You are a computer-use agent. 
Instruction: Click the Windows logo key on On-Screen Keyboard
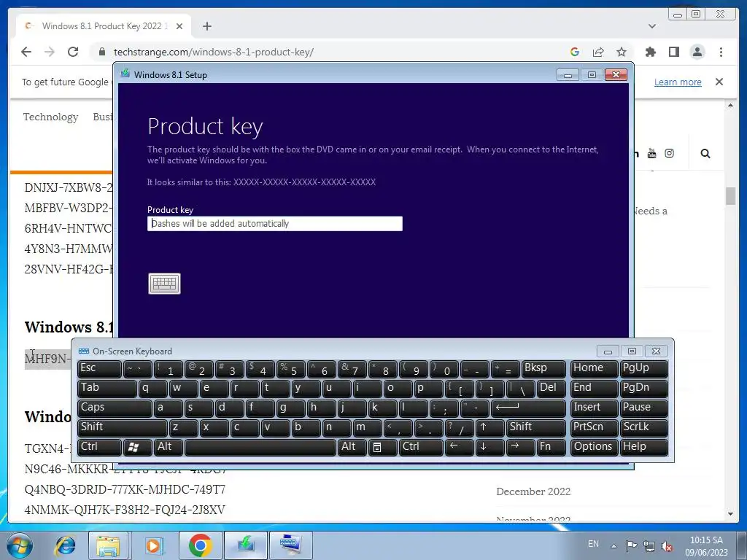[137, 447]
